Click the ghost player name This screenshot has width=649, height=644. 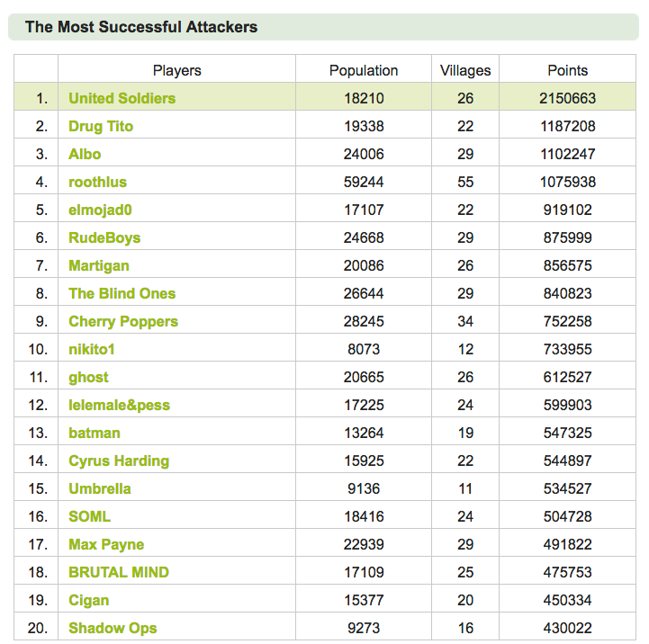click(88, 377)
